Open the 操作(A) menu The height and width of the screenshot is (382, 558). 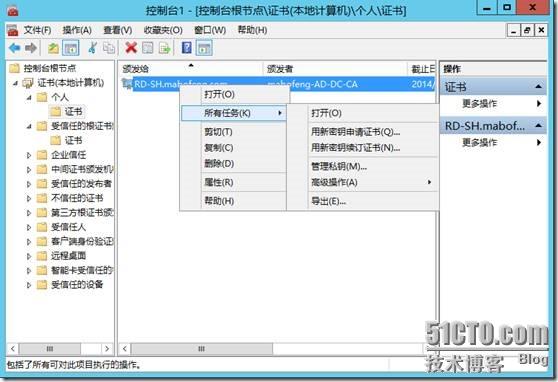click(x=77, y=30)
